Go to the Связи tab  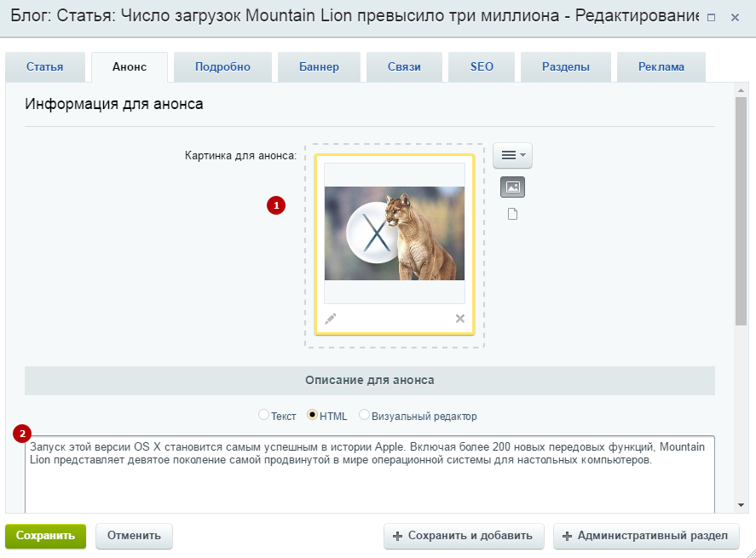(404, 67)
